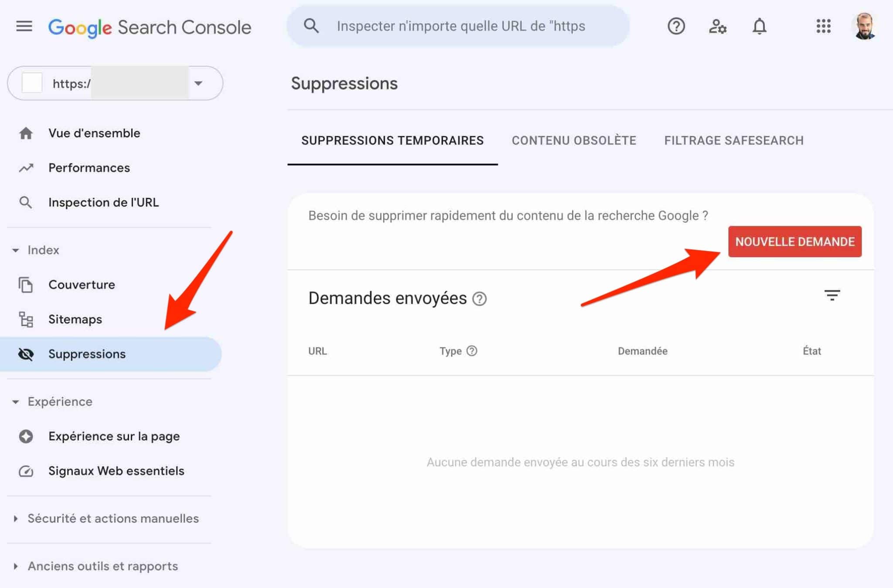Open the Help question mark icon
This screenshot has height=588, width=893.
pyautogui.click(x=676, y=26)
